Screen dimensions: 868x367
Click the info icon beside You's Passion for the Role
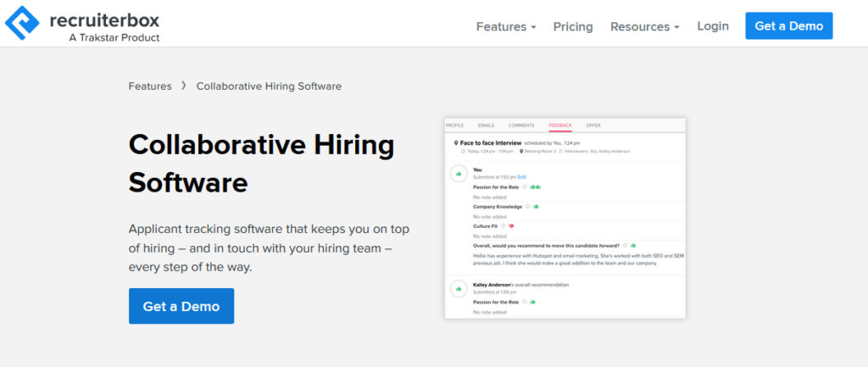tap(524, 187)
